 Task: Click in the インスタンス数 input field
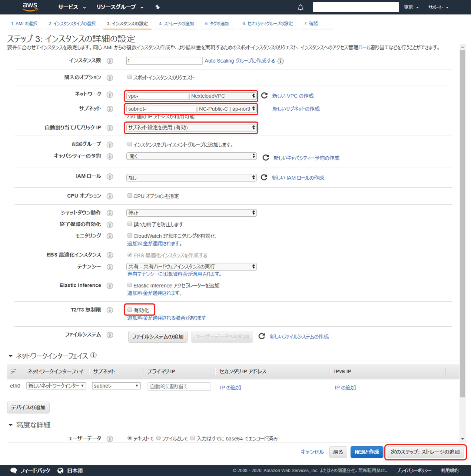[x=164, y=61]
